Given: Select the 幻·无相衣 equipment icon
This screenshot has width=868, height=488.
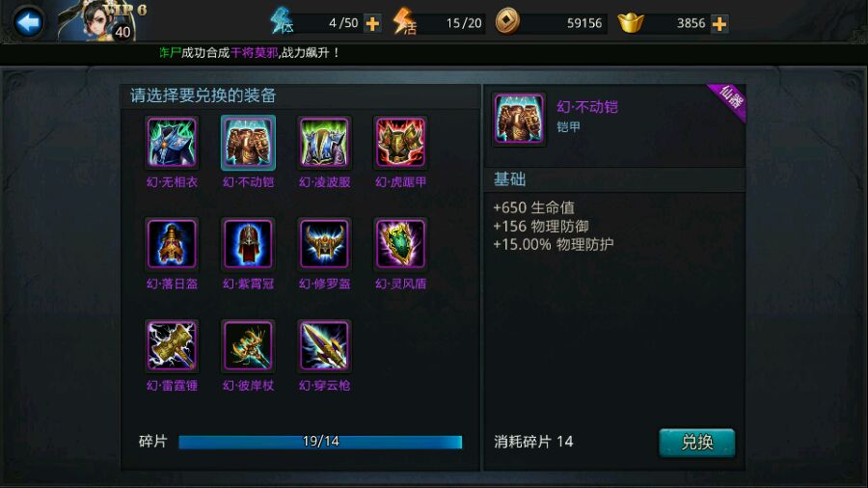Looking at the screenshot, I should coord(172,142).
